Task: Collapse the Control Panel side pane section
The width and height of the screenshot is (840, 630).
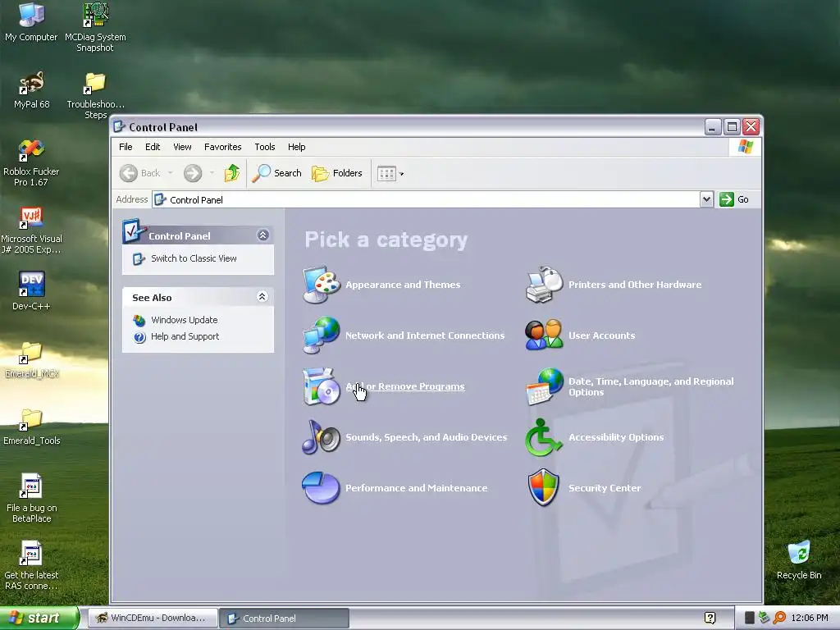Action: [263, 235]
